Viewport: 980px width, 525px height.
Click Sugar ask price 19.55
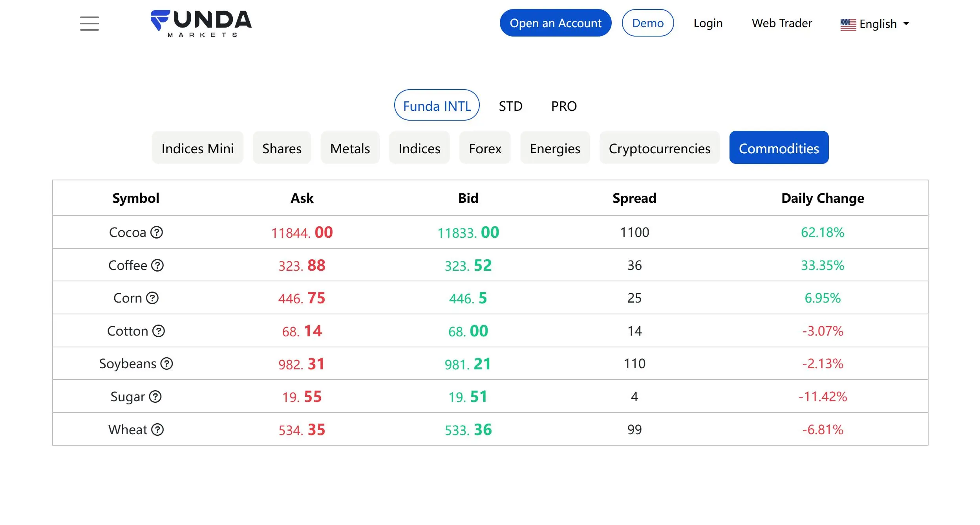tap(302, 397)
